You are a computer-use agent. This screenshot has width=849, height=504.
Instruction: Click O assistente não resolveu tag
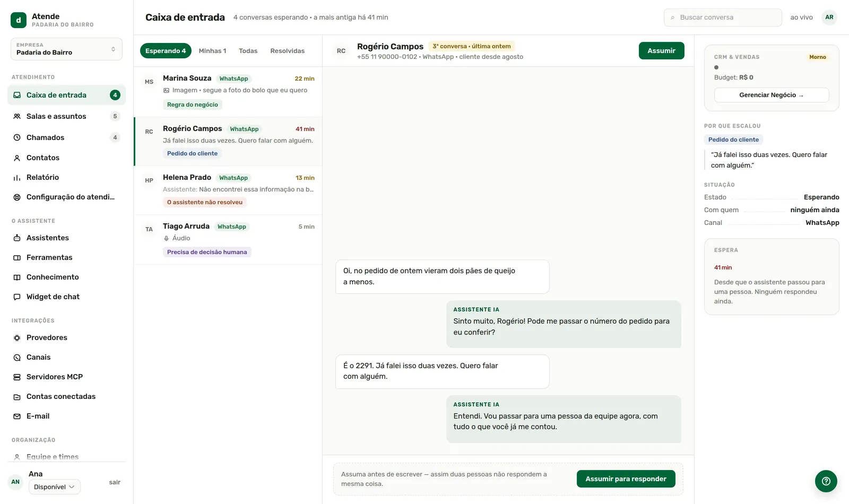pos(205,202)
